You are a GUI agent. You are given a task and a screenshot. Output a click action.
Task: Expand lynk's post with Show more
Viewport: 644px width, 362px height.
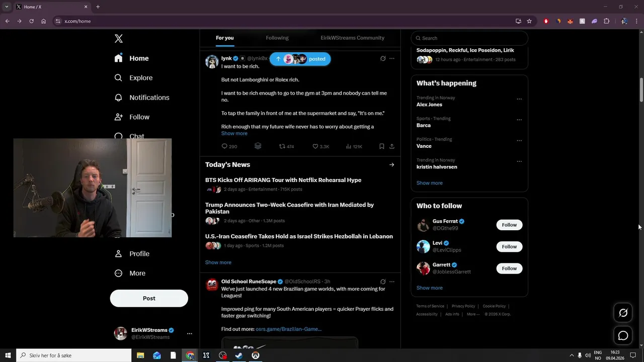tap(234, 133)
